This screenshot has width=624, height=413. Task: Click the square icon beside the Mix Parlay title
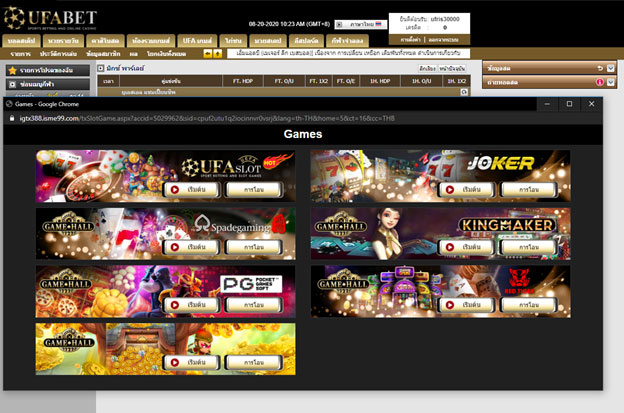(x=101, y=68)
